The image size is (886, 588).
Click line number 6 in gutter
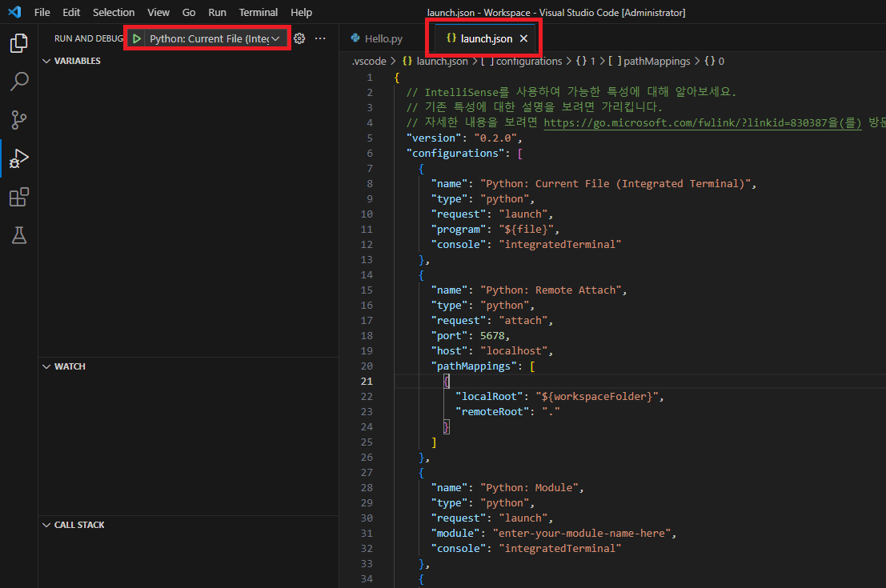click(370, 153)
